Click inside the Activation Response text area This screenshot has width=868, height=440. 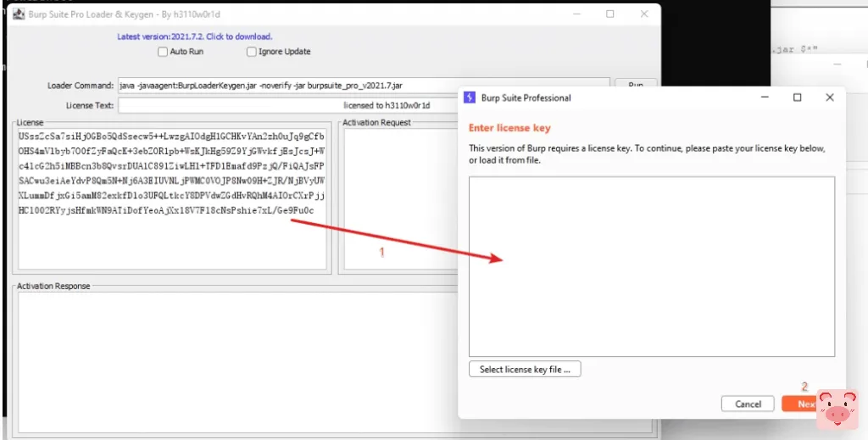(x=334, y=363)
